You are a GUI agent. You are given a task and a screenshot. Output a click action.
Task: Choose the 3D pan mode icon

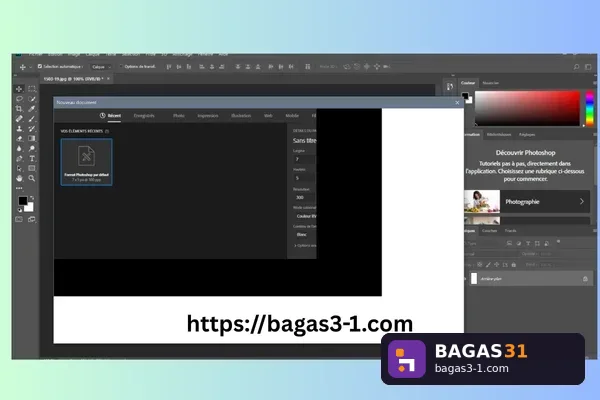[x=367, y=67]
